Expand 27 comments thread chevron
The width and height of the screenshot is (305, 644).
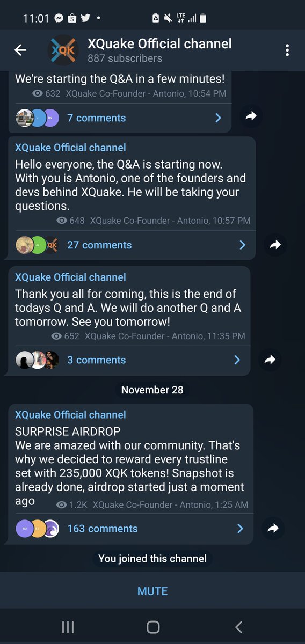click(x=242, y=245)
